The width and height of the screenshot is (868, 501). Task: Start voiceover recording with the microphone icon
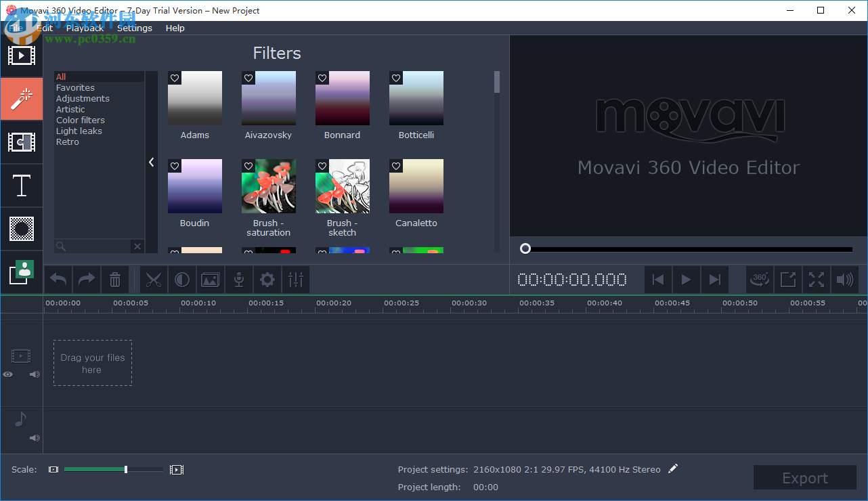pyautogui.click(x=238, y=280)
